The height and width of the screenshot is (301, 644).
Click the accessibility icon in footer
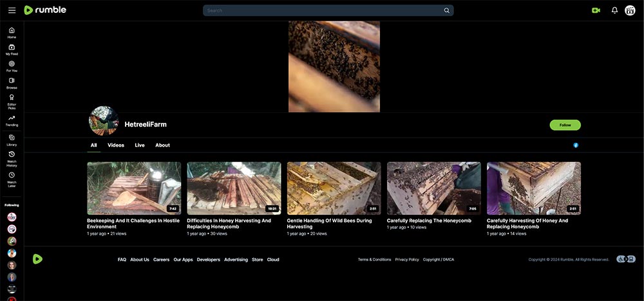tap(626, 259)
